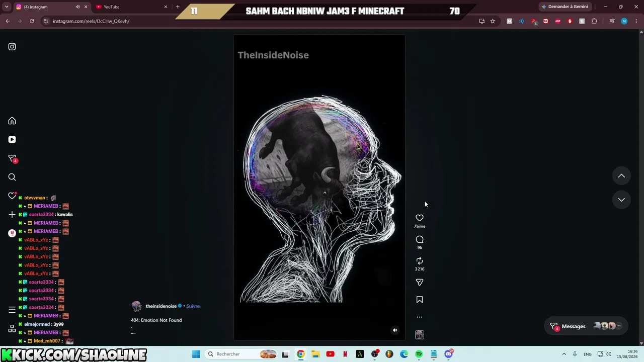Close the YouTube tab
The height and width of the screenshot is (362, 644).
point(166,7)
